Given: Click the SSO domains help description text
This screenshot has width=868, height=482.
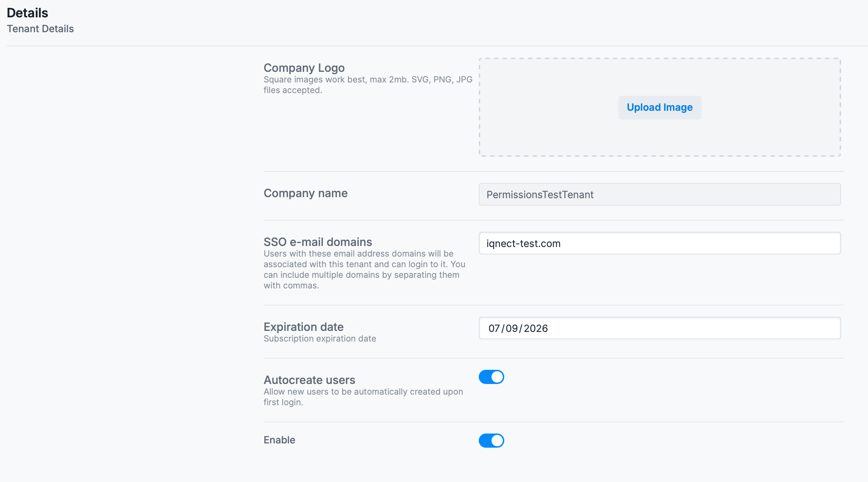Looking at the screenshot, I should click(364, 270).
